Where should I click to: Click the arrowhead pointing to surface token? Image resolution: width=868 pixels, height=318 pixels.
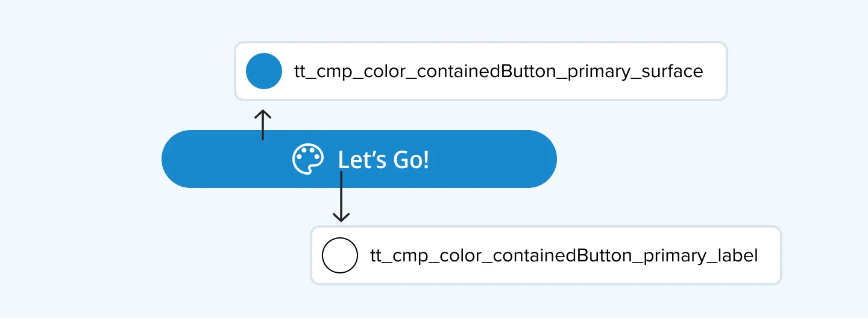pyautogui.click(x=263, y=114)
